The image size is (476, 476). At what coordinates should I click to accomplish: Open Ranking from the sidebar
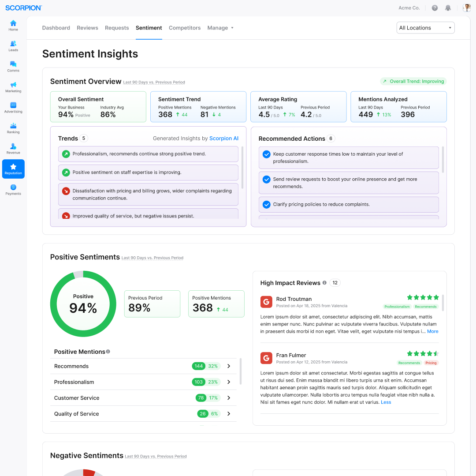pos(13,128)
